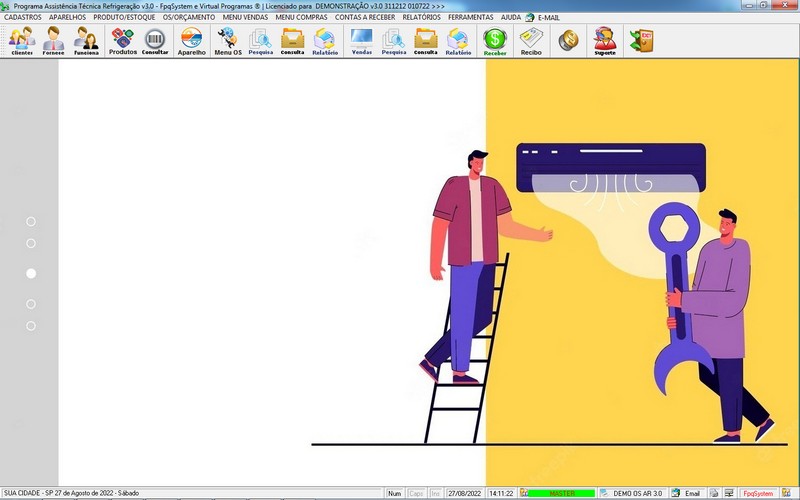
Task: Click the network computer icon in status bar
Action: pos(729,493)
